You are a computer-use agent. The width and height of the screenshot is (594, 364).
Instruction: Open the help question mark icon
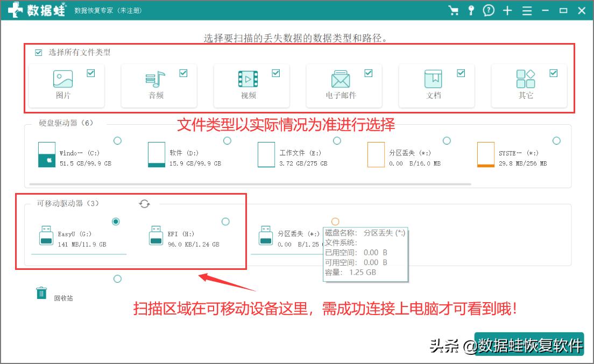coord(488,10)
